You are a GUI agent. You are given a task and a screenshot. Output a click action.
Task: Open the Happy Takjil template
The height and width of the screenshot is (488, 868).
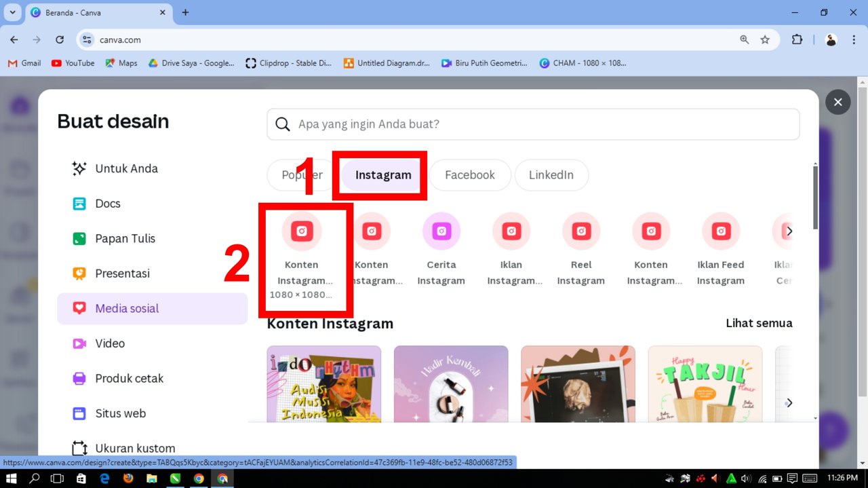[705, 383]
